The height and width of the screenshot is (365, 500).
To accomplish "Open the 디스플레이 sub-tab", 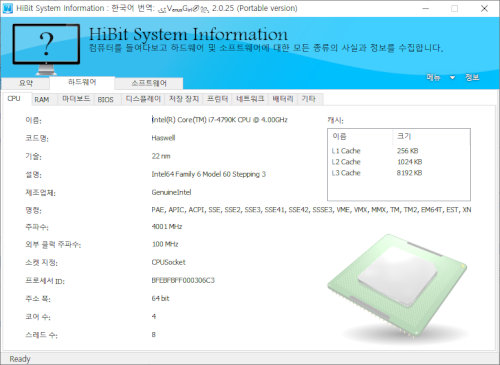I will point(143,99).
